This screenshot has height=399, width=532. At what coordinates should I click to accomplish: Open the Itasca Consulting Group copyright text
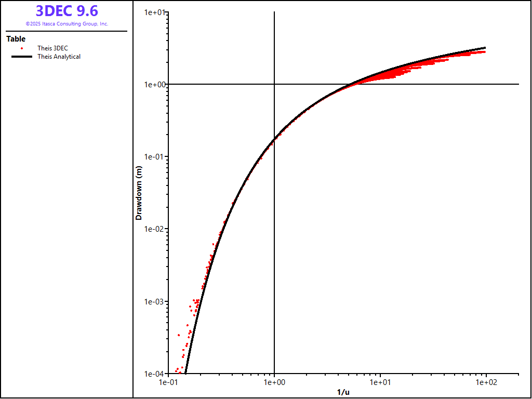tap(66, 24)
